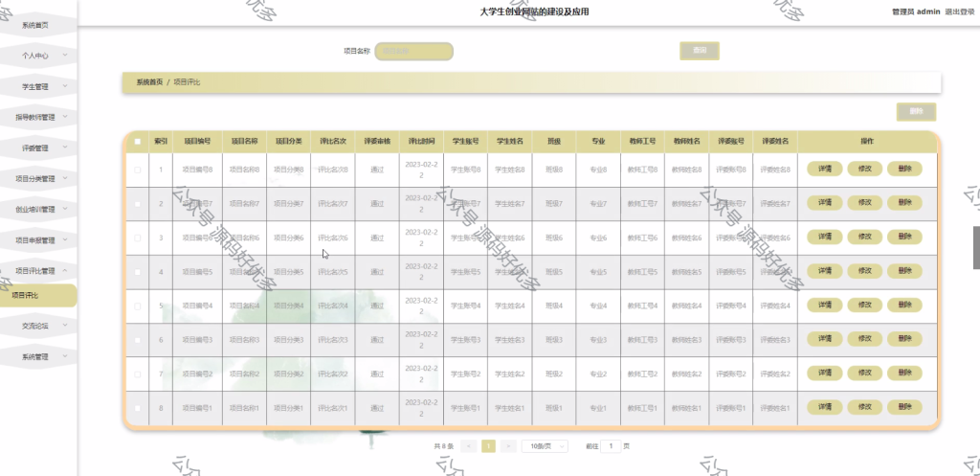980x476 pixels.
Task: Click 修改 for the 项目编号4 row
Action: (865, 306)
